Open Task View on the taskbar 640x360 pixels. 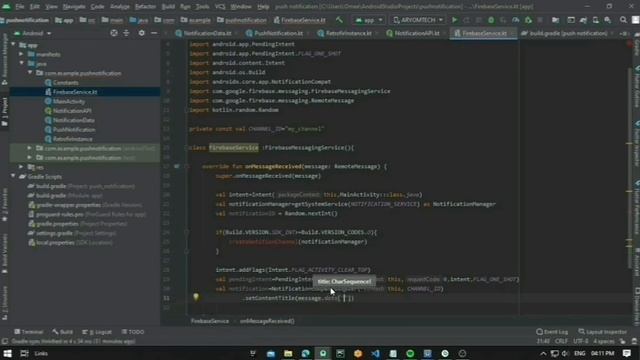tap(24, 353)
